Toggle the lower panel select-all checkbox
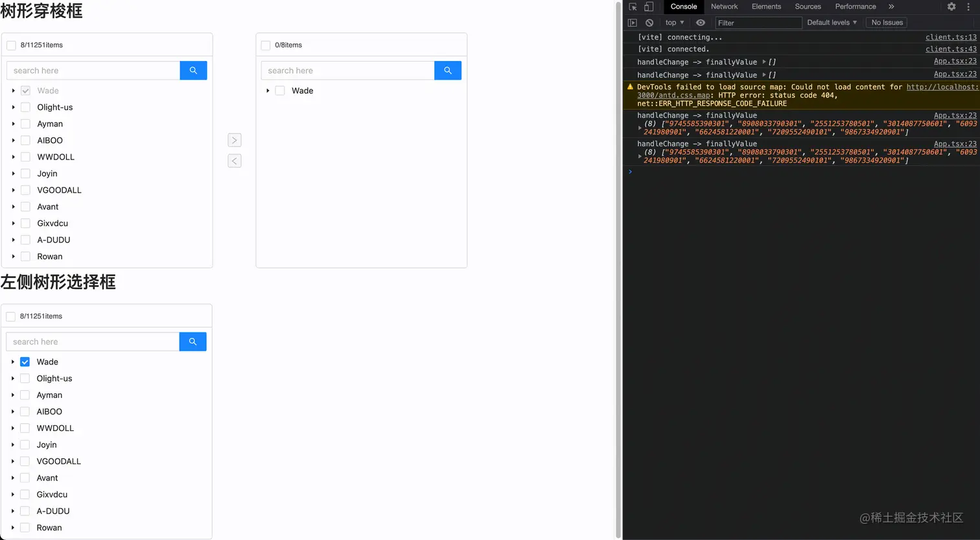This screenshot has height=540, width=980. 10,316
